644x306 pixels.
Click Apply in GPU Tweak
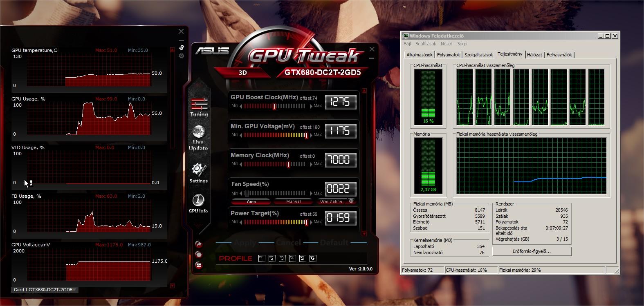(245, 243)
